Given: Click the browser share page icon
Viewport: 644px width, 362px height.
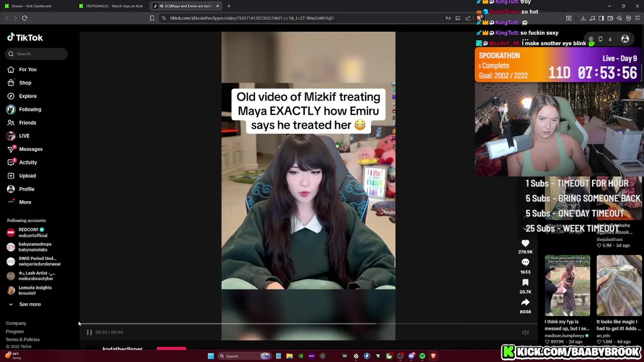Looking at the screenshot, I should tap(468, 18).
